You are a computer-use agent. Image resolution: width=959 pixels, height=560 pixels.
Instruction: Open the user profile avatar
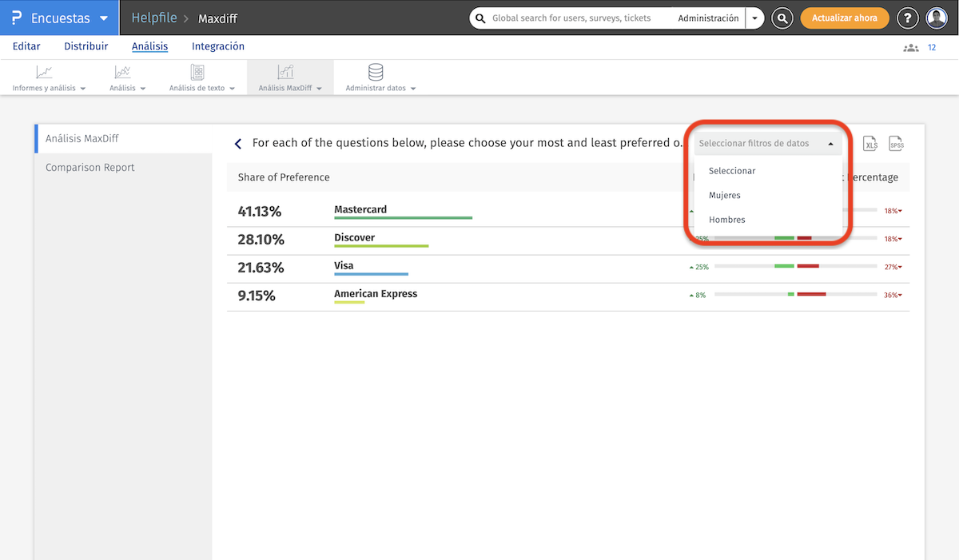pyautogui.click(x=936, y=18)
